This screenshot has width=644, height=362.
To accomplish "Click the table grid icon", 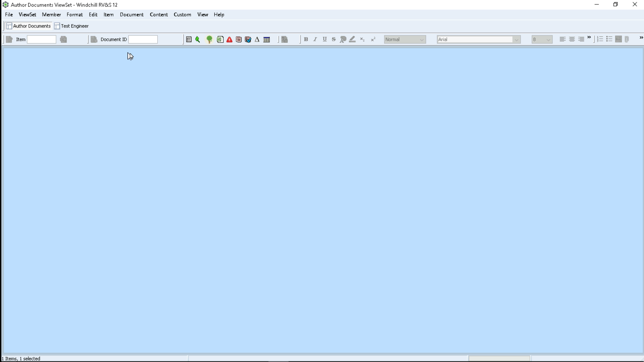I will pos(267,40).
